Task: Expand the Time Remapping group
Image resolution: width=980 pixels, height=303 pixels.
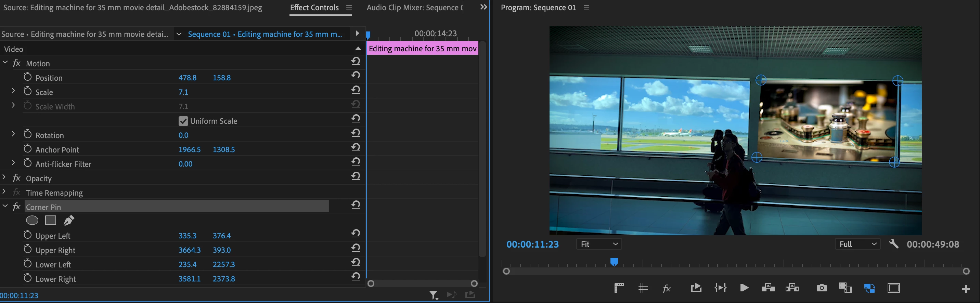Action: click(4, 191)
